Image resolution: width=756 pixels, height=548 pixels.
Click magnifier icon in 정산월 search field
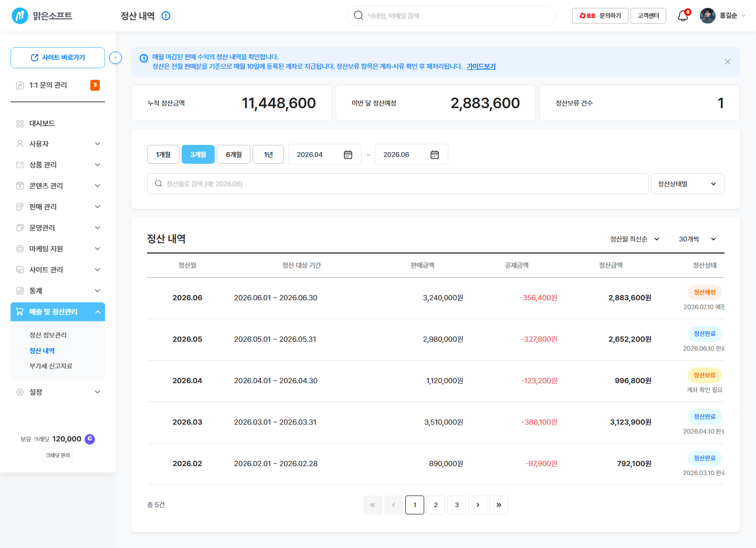click(x=159, y=184)
